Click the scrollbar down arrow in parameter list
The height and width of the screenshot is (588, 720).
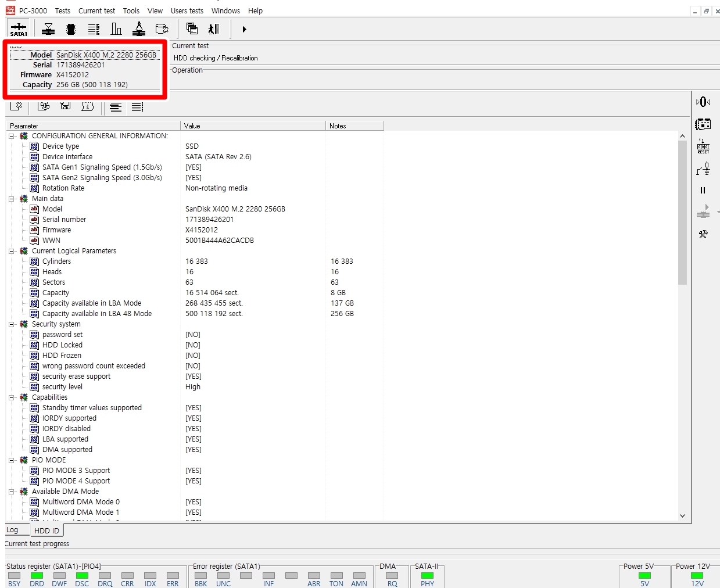[x=682, y=515]
